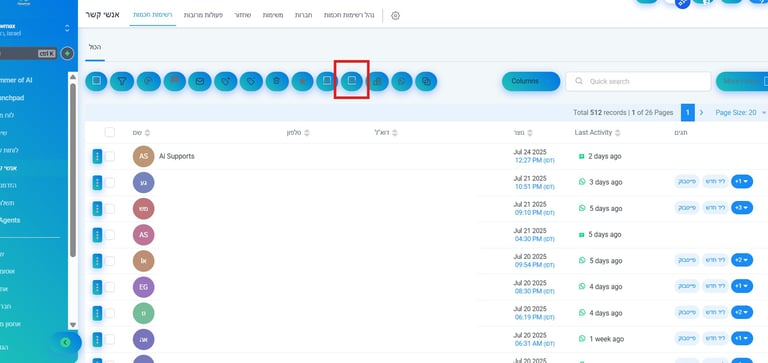Expand +3 tags dropdown
This screenshot has height=363, width=768.
(742, 208)
